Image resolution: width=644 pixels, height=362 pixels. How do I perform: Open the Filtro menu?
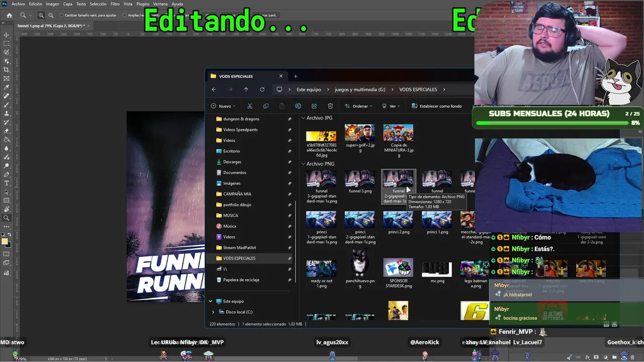115,4
